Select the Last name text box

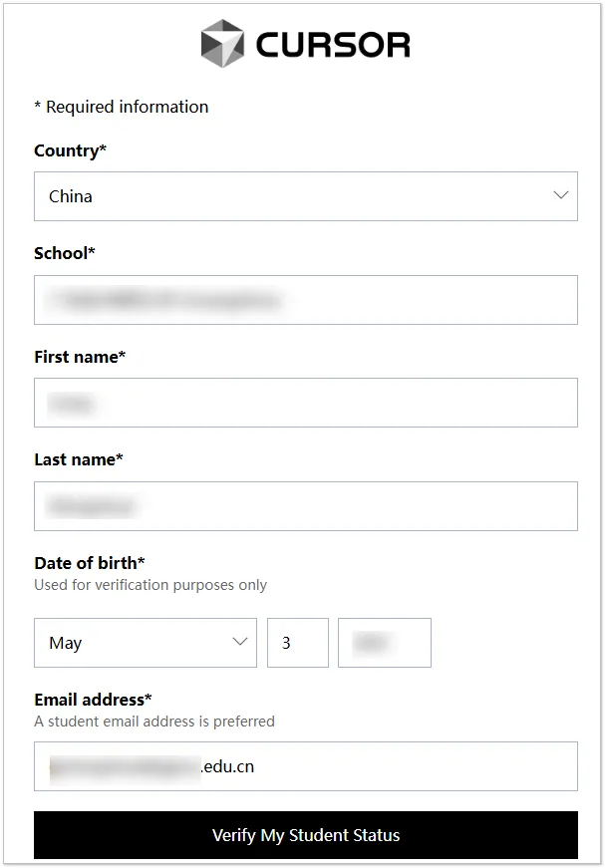(x=306, y=506)
